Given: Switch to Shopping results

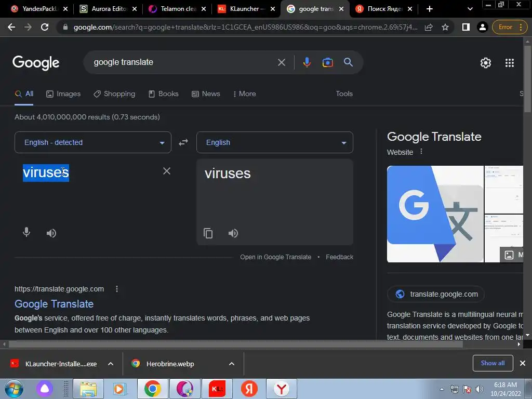Looking at the screenshot, I should [114, 94].
